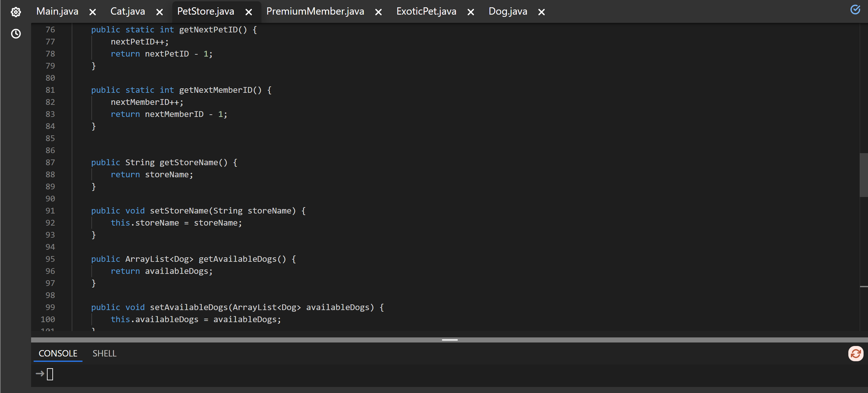868x393 pixels.
Task: Click the pane divider handle above console
Action: [x=450, y=340]
